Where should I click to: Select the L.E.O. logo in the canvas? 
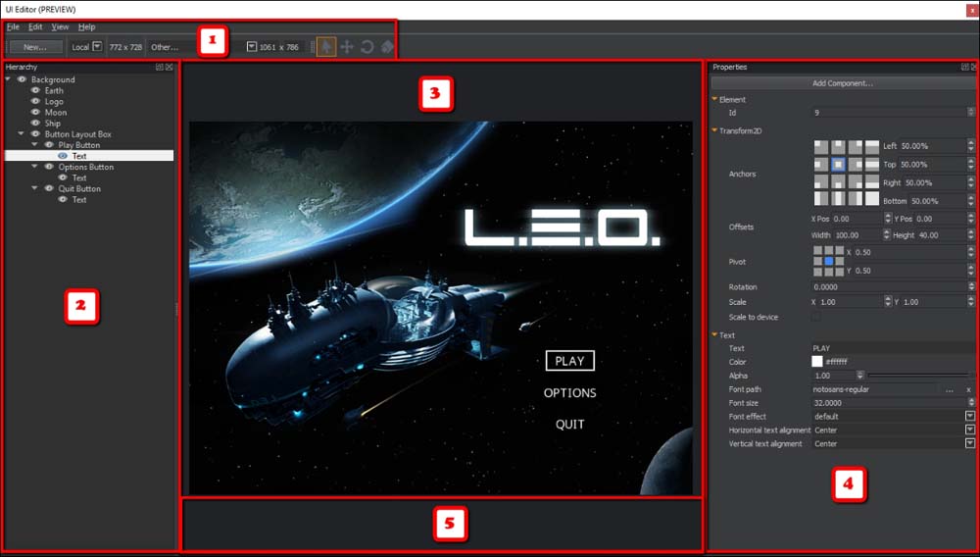coord(563,228)
